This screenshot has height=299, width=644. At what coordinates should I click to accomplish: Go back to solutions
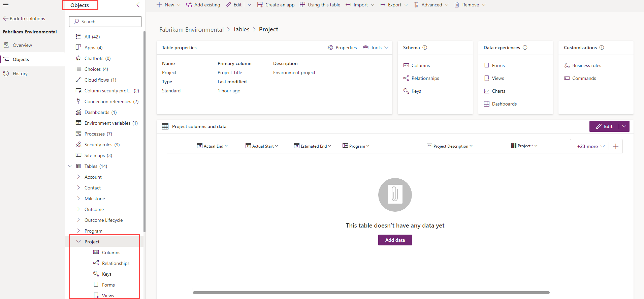[x=24, y=19]
